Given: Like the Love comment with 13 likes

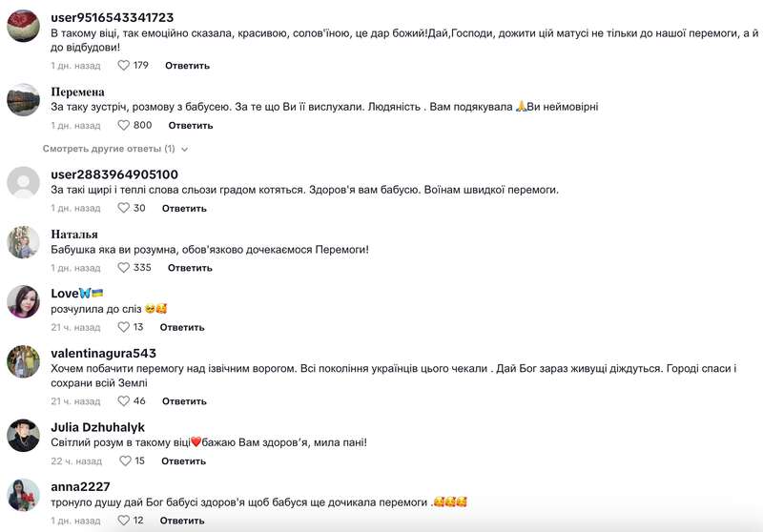Looking at the screenshot, I should pyautogui.click(x=123, y=327).
